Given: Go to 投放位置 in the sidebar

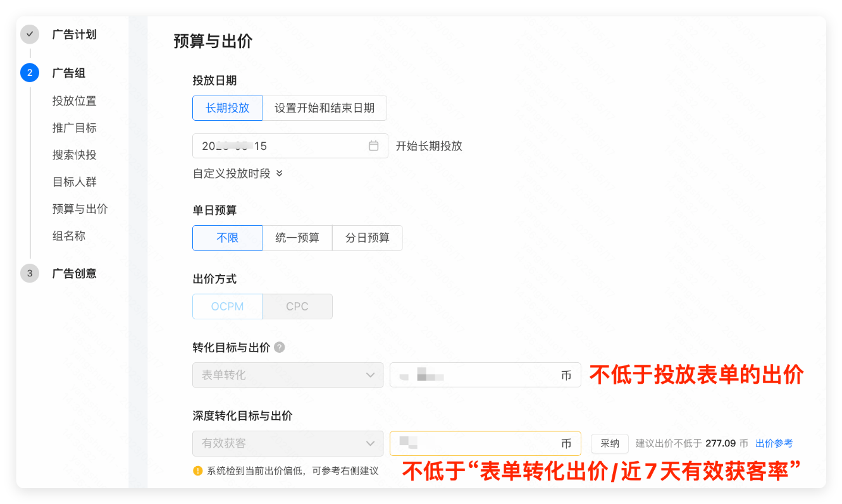Looking at the screenshot, I should pos(74,101).
